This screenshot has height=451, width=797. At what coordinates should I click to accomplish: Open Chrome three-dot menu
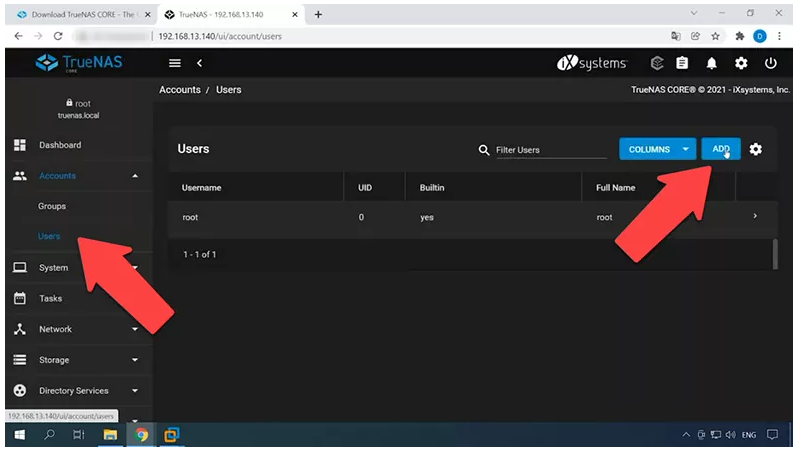(779, 36)
